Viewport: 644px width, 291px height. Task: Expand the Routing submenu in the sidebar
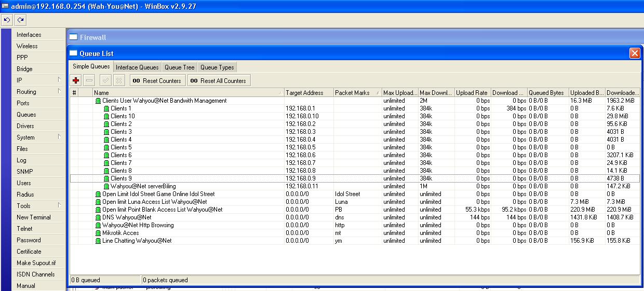pyautogui.click(x=39, y=92)
